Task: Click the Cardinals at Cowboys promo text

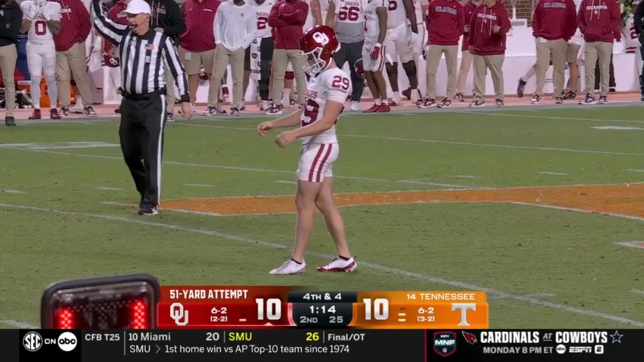Action: [x=543, y=337]
